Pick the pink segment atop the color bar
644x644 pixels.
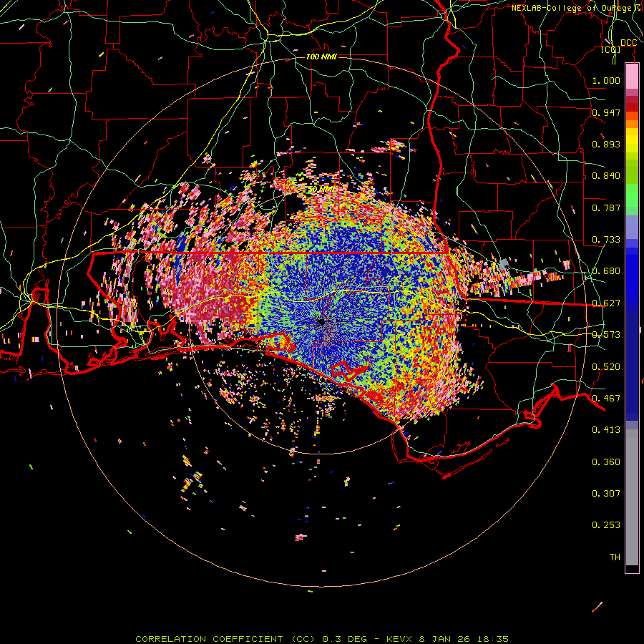coord(632,76)
